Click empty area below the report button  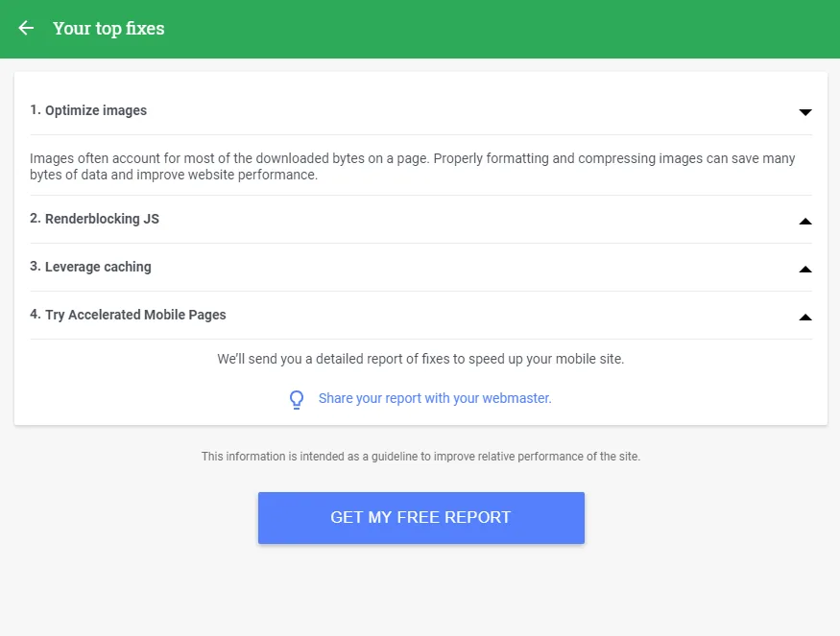pyautogui.click(x=420, y=589)
